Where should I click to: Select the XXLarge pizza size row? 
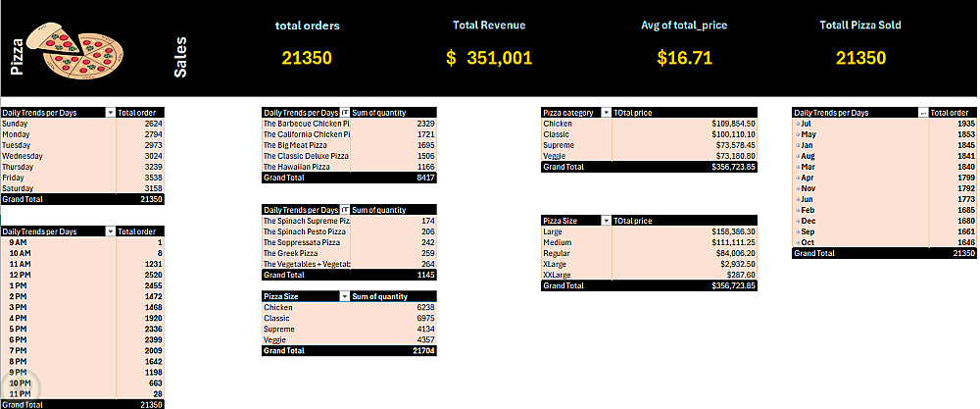[x=559, y=275]
